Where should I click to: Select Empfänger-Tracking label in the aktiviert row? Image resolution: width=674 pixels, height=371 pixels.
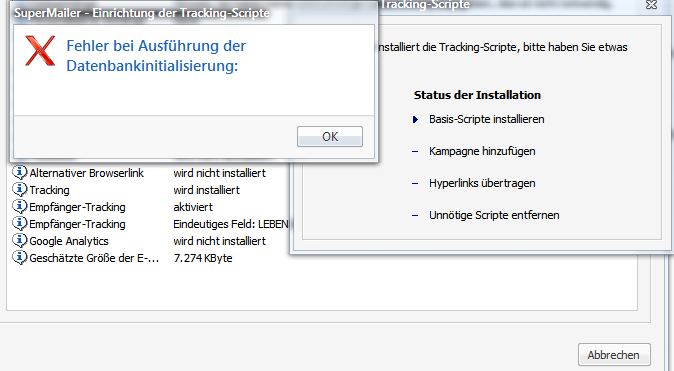(x=77, y=207)
